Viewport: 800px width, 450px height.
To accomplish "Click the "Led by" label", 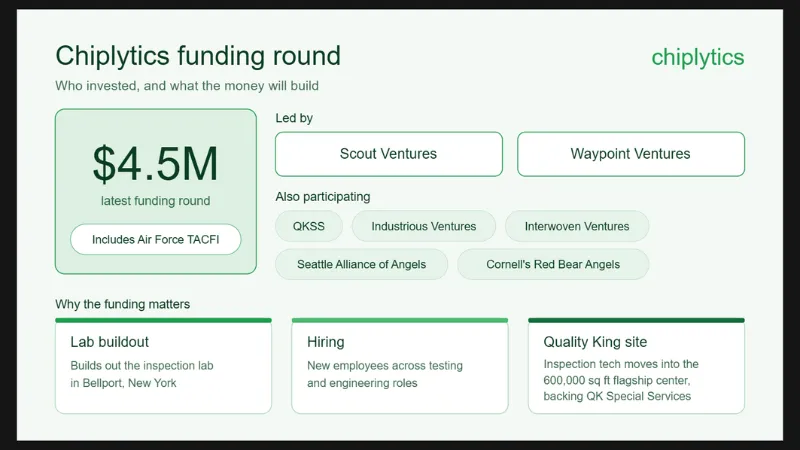I will point(294,118).
